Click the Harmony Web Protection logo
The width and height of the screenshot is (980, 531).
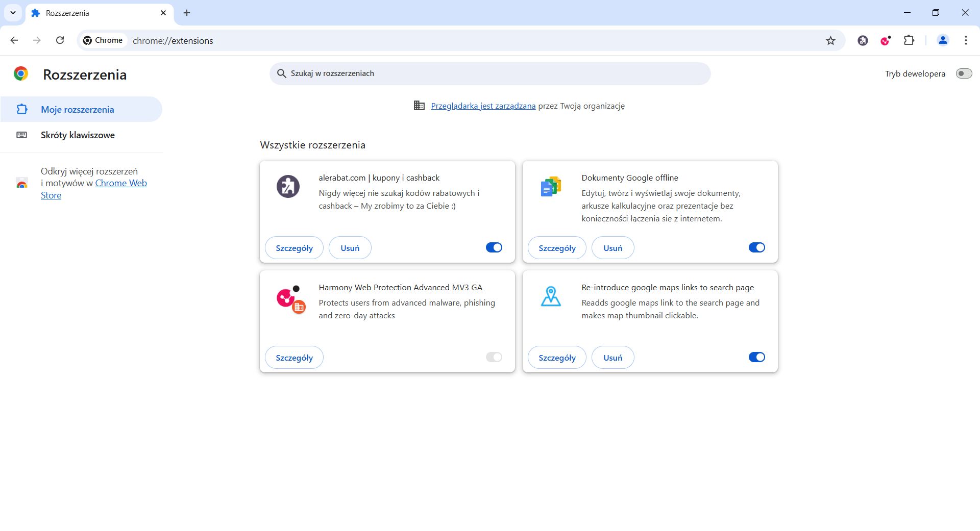(x=290, y=299)
